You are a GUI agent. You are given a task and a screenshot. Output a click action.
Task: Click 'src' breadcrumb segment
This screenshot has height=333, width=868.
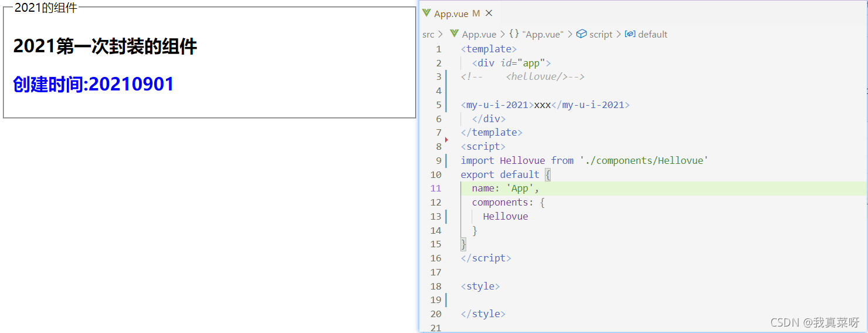[x=428, y=35]
